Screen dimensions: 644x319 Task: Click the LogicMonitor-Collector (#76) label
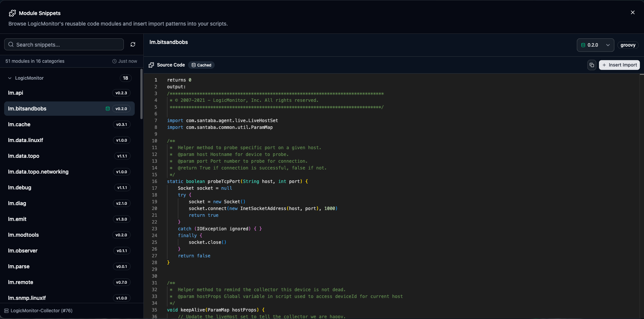pyautogui.click(x=41, y=311)
